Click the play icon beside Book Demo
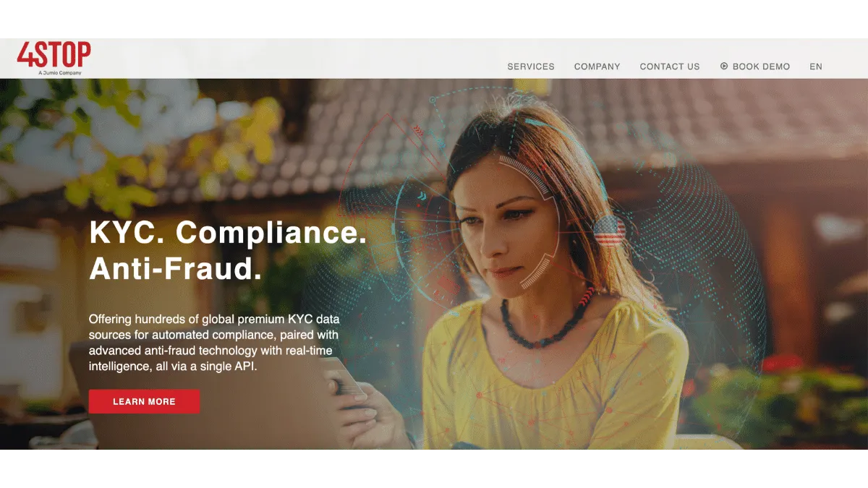 pyautogui.click(x=724, y=67)
